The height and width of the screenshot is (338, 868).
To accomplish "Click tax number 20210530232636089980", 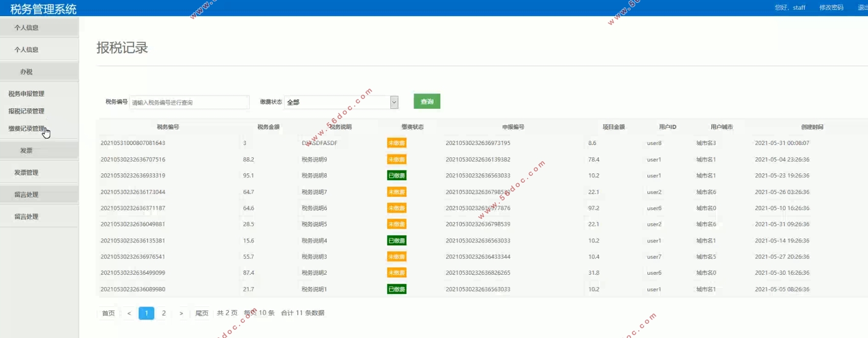I will (133, 289).
